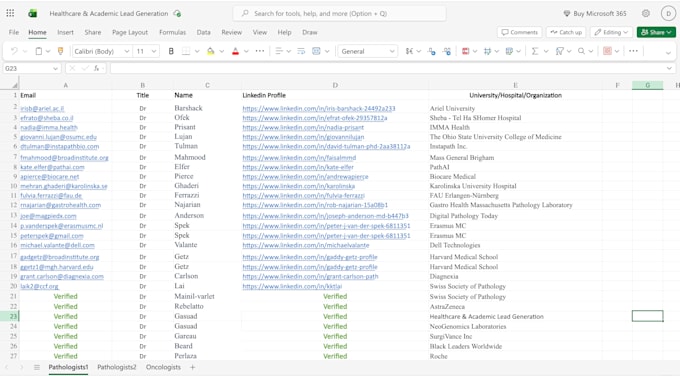Click the insert function fx icon
680x376 pixels.
point(97,68)
